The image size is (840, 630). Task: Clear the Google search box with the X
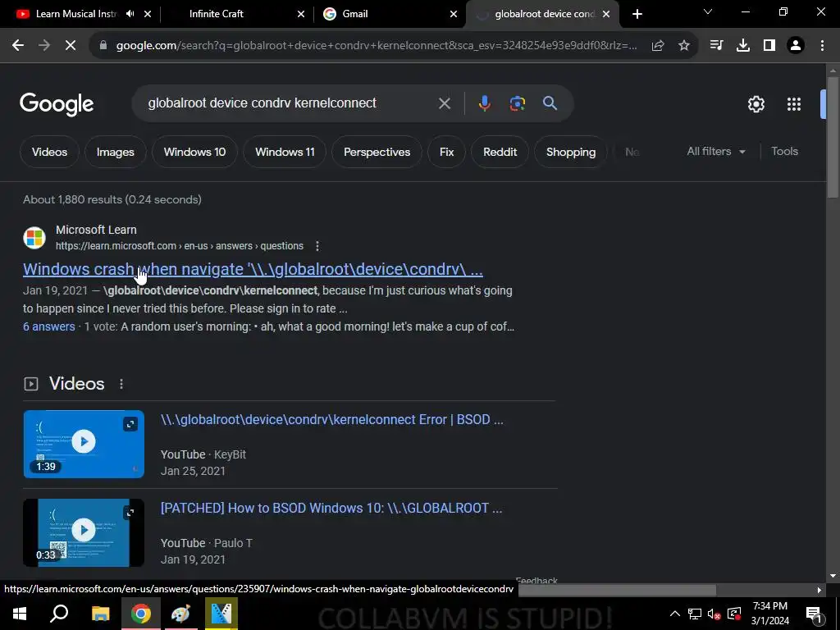(445, 103)
